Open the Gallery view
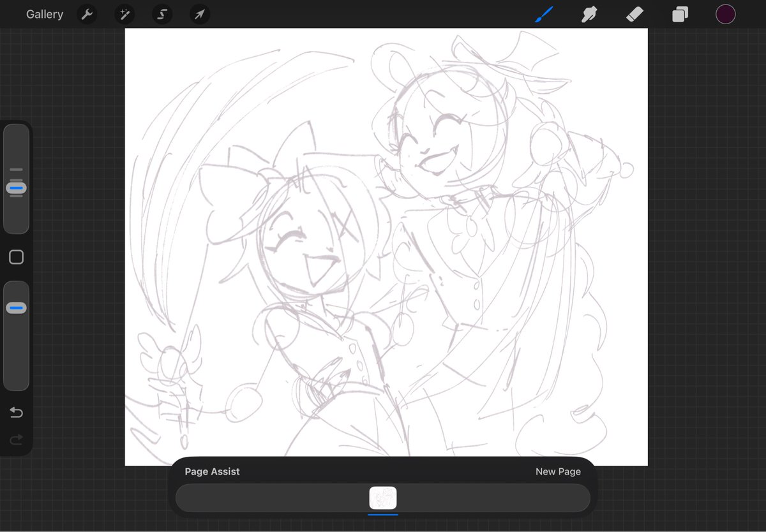 tap(45, 14)
